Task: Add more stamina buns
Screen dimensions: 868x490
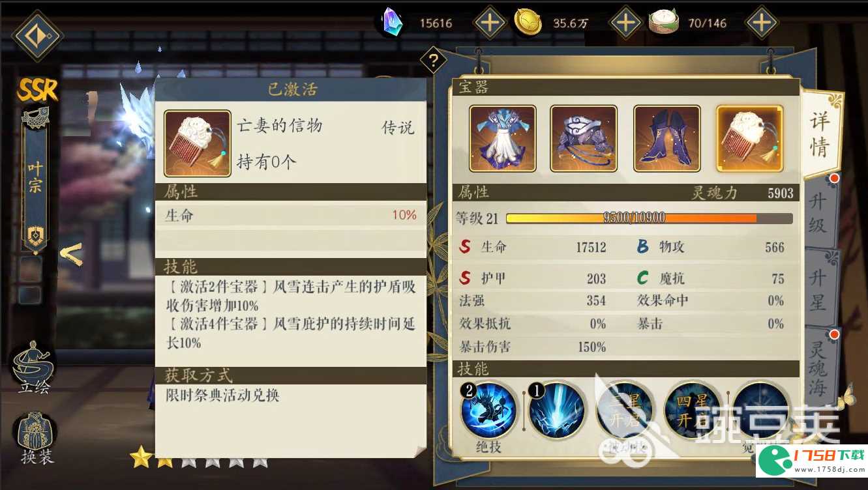Action: [x=761, y=23]
